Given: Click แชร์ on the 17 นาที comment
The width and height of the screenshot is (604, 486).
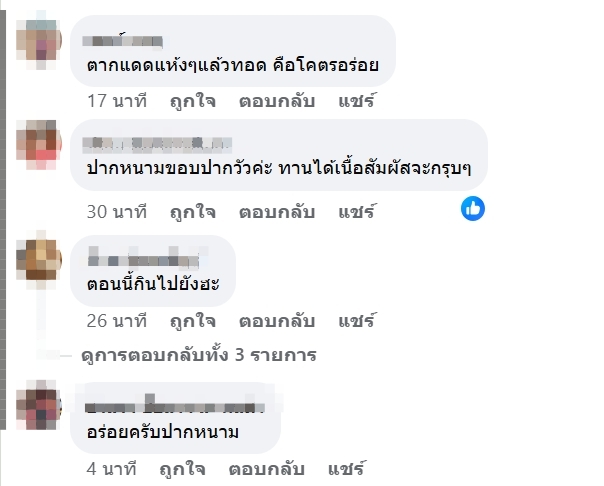Looking at the screenshot, I should [356, 101].
